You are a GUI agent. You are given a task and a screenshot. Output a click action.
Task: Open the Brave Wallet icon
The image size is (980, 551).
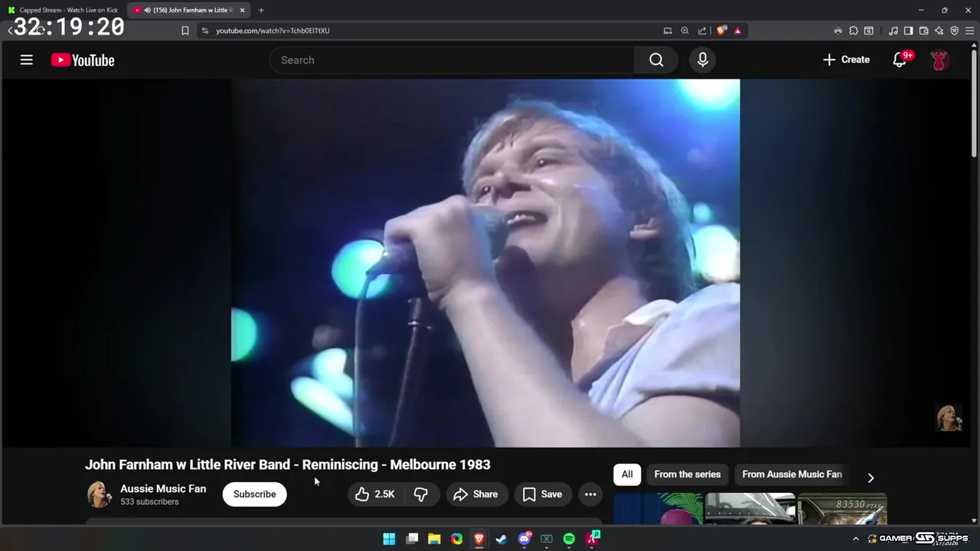[x=923, y=31]
